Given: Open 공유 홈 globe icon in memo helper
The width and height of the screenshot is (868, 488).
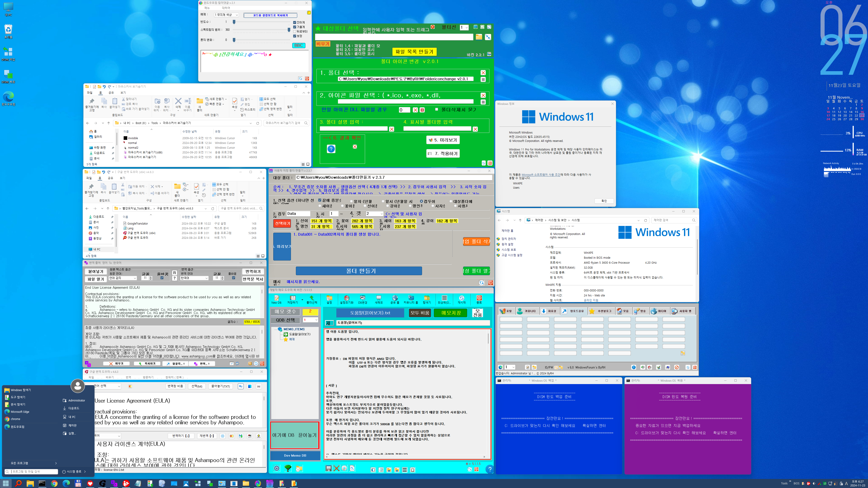Looking at the screenshot, I should pyautogui.click(x=395, y=299).
